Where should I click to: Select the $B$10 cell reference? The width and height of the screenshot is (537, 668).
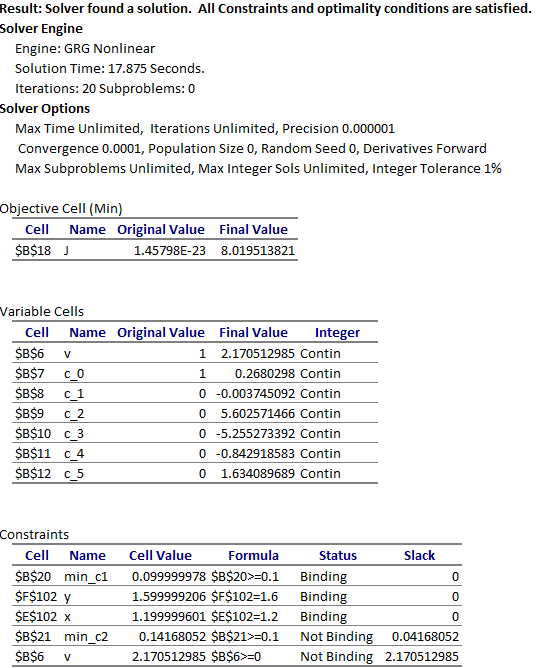(33, 433)
